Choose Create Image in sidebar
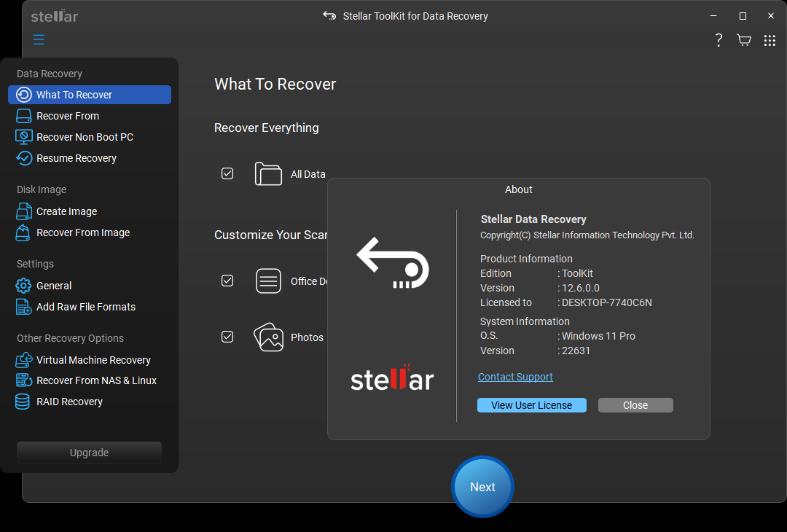The image size is (787, 532). pyautogui.click(x=67, y=211)
